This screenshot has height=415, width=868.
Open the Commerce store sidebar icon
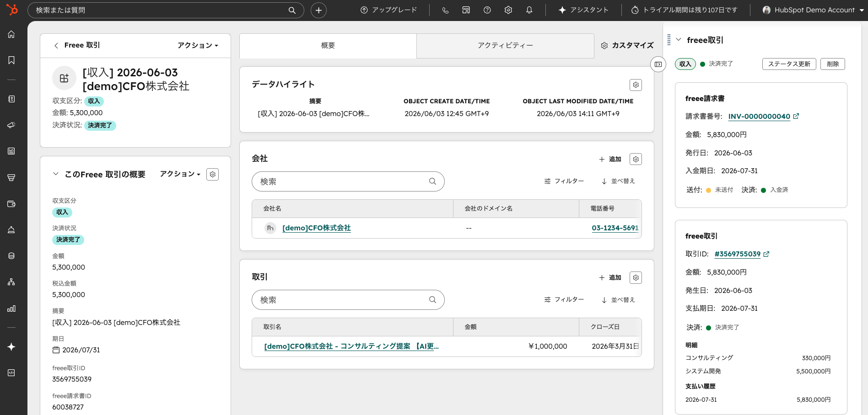[11, 177]
